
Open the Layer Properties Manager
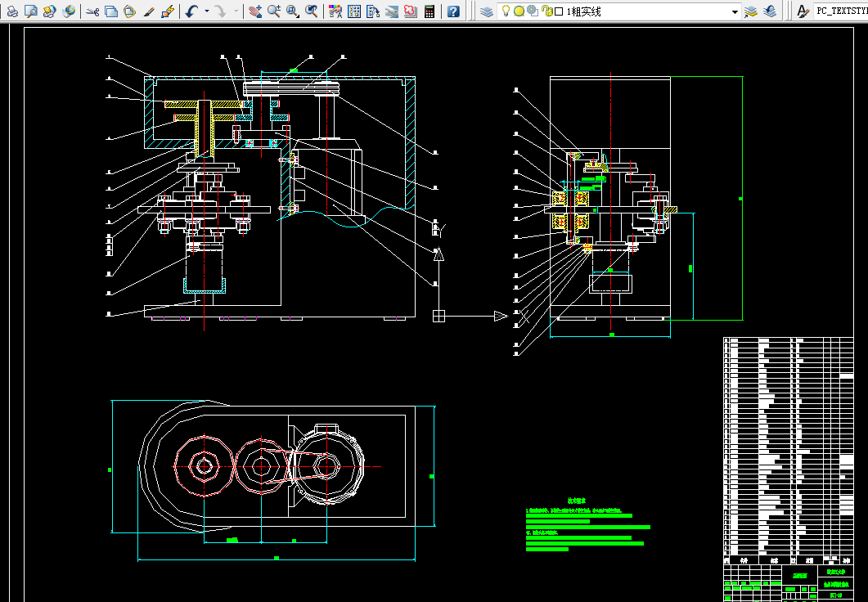(486, 11)
